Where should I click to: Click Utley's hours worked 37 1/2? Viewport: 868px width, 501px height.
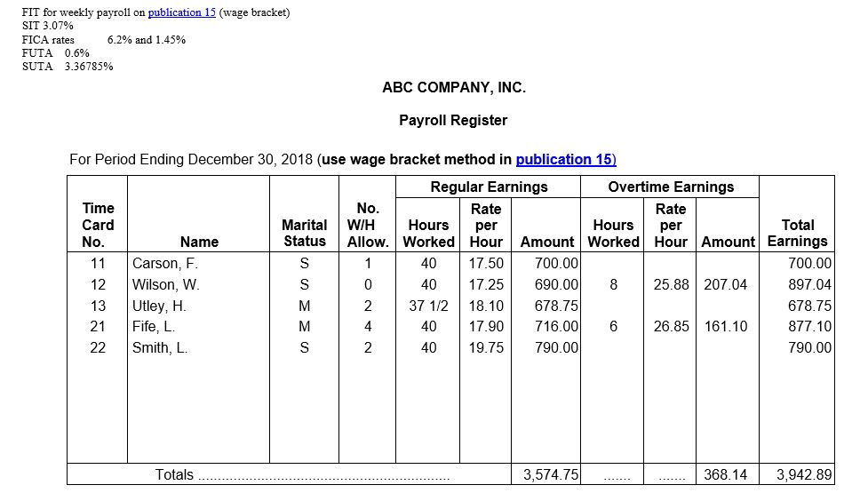(428, 306)
